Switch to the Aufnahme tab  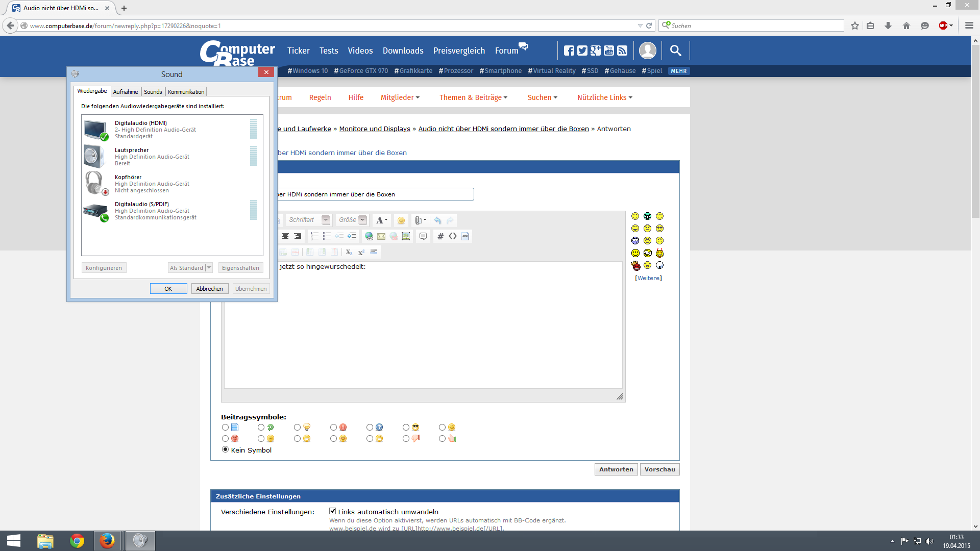point(126,92)
